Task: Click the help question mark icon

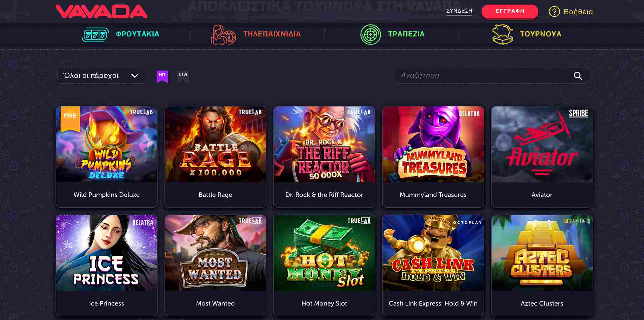Action: point(554,12)
